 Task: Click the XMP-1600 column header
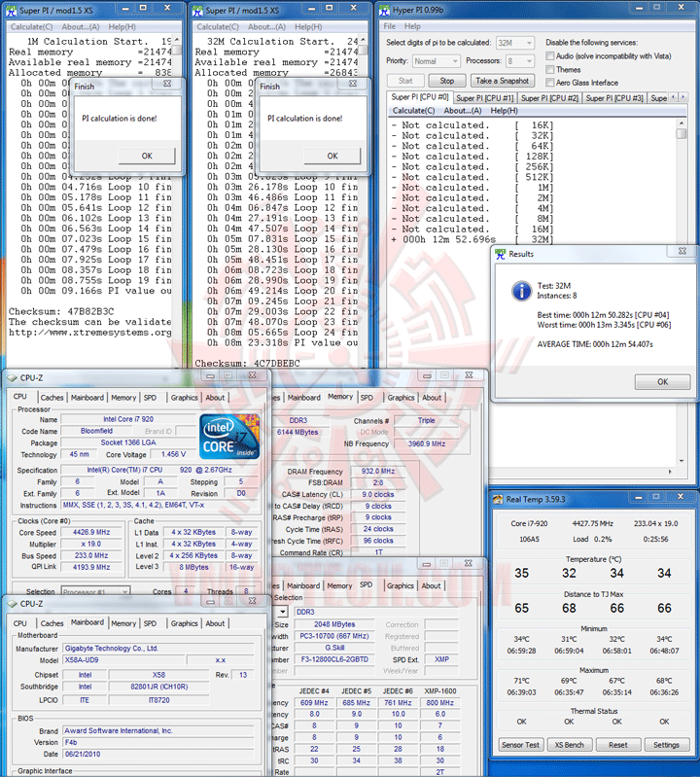pyautogui.click(x=439, y=690)
